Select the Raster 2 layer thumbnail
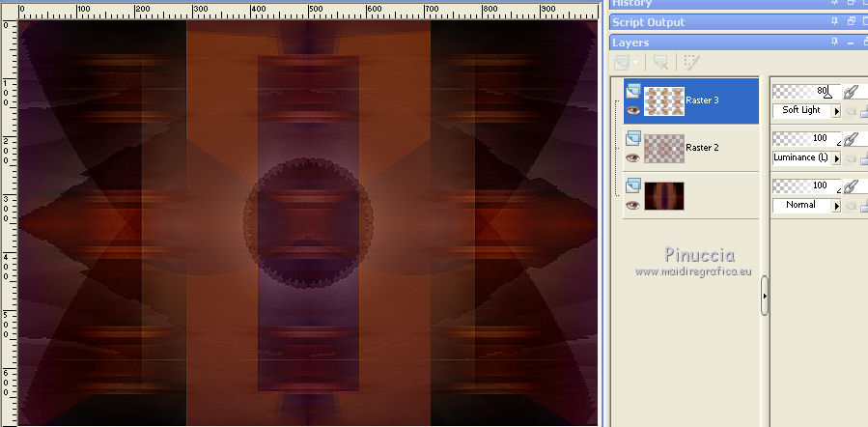 (x=664, y=148)
